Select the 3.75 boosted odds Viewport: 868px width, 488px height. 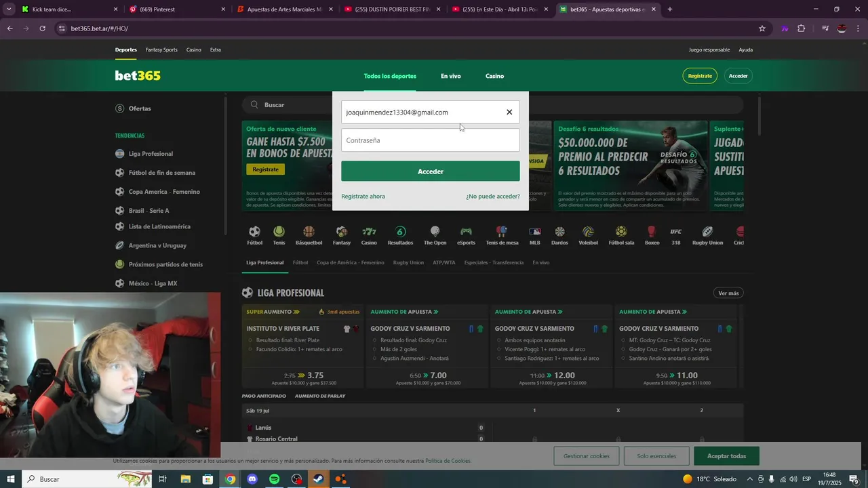(315, 375)
